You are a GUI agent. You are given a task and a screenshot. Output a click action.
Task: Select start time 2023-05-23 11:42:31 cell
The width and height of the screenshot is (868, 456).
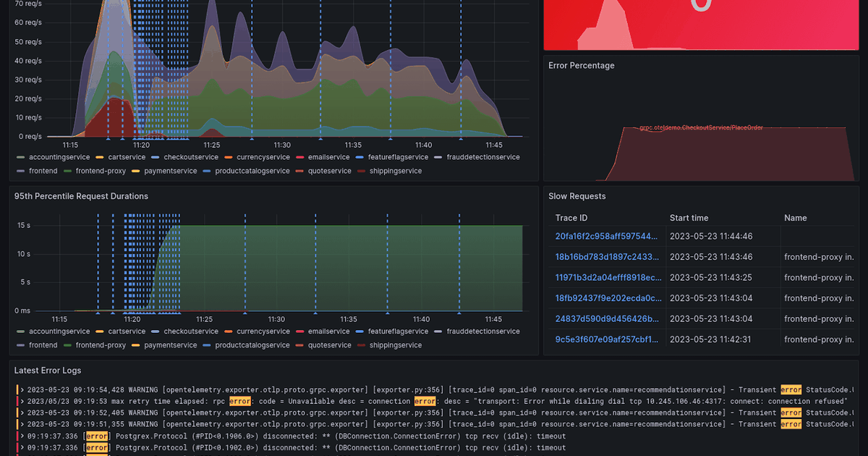[x=711, y=339]
